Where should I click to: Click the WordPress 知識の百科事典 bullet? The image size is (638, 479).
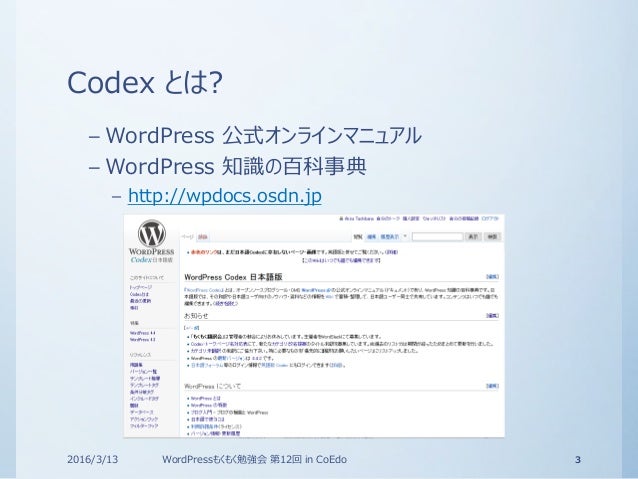[x=236, y=166]
